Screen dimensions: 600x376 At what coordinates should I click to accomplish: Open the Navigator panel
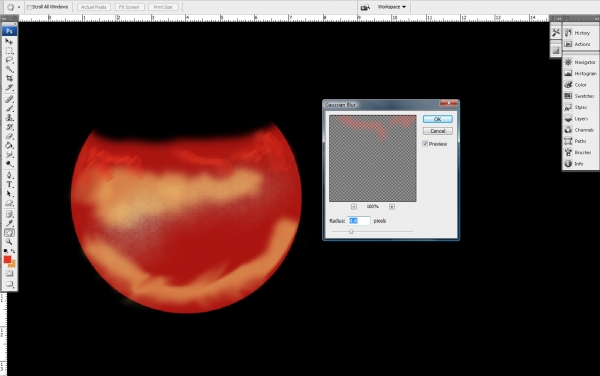[580, 62]
